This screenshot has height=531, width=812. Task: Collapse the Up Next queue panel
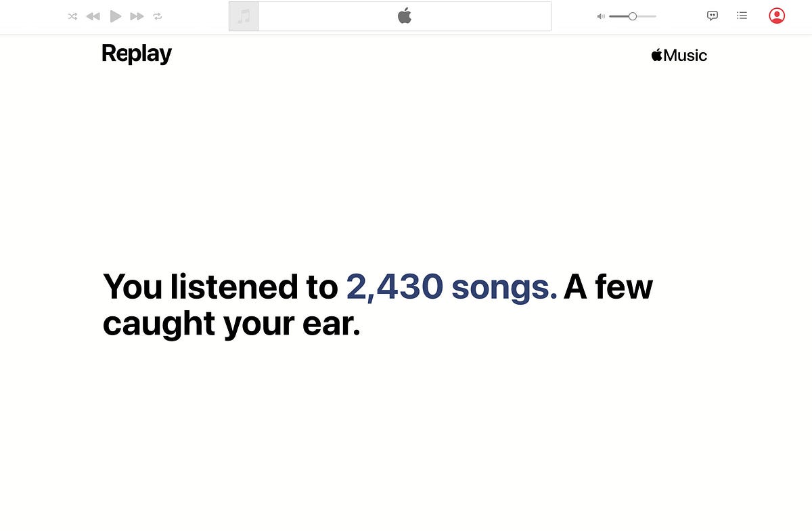click(x=742, y=16)
